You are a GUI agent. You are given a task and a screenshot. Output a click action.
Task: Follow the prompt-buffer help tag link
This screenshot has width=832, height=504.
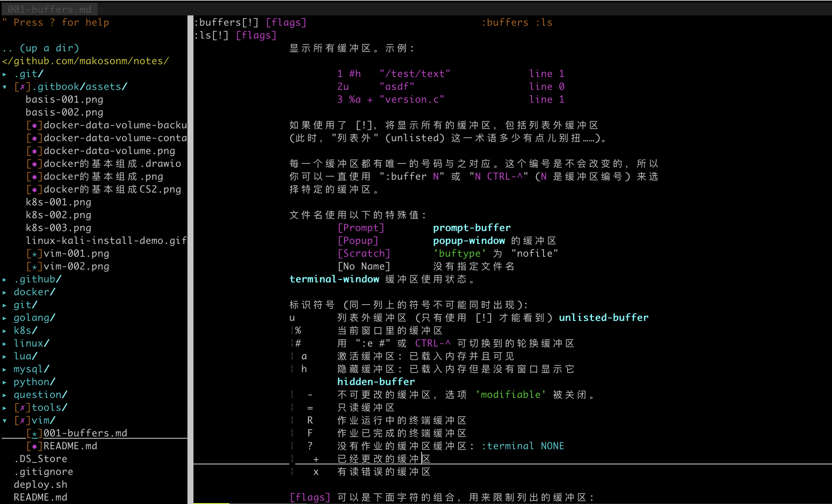(472, 228)
